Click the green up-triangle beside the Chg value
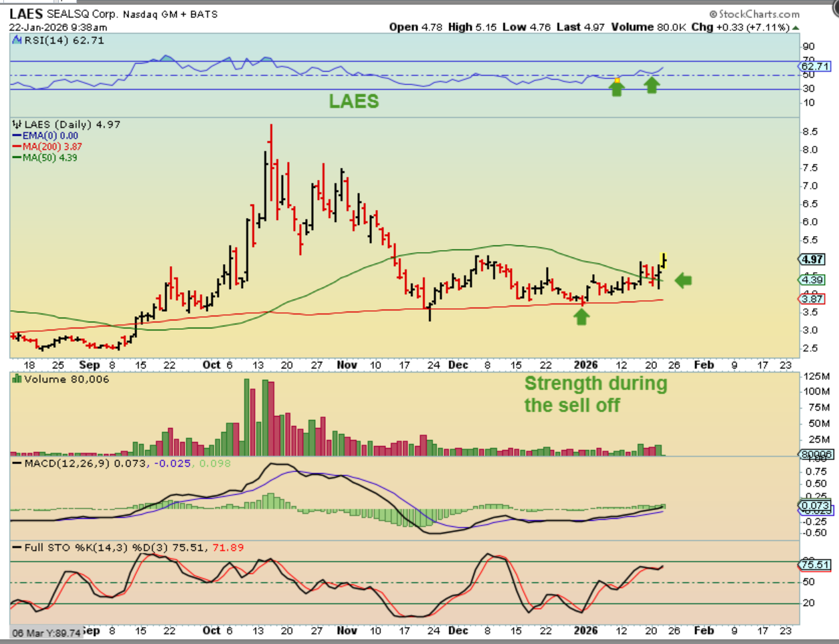The image size is (839, 644). [796, 27]
